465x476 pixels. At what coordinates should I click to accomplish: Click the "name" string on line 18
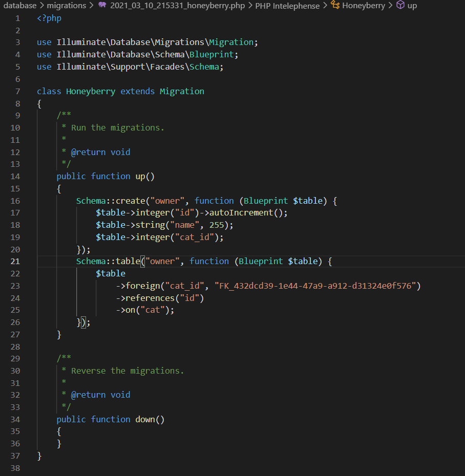[x=184, y=225]
